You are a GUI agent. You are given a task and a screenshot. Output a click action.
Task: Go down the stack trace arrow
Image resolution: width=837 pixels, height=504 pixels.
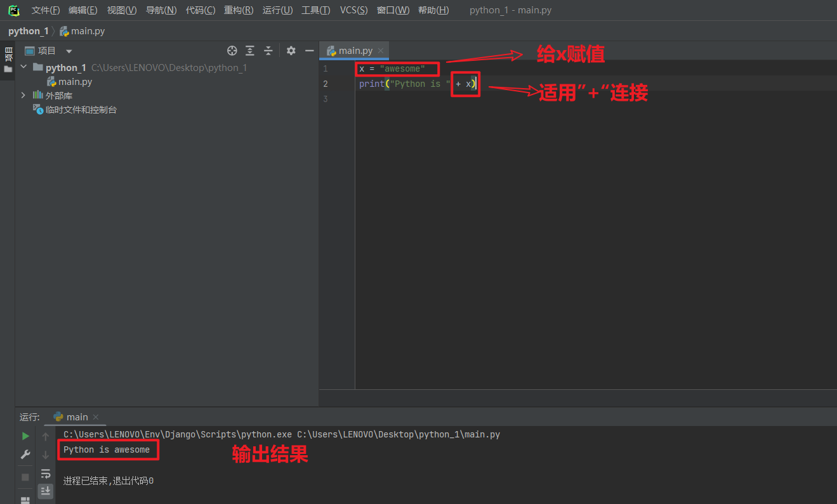(x=46, y=455)
